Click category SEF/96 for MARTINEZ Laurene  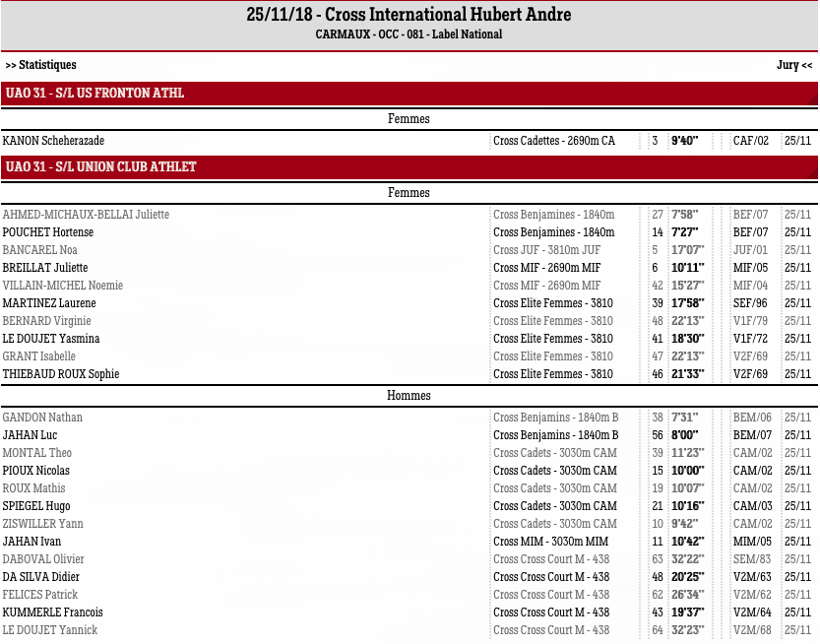tap(750, 303)
